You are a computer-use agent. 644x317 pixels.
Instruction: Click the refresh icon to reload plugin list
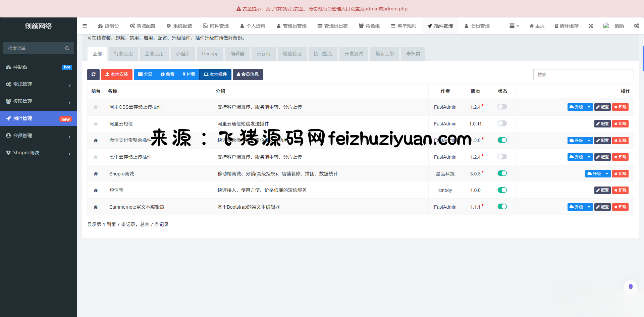[93, 74]
